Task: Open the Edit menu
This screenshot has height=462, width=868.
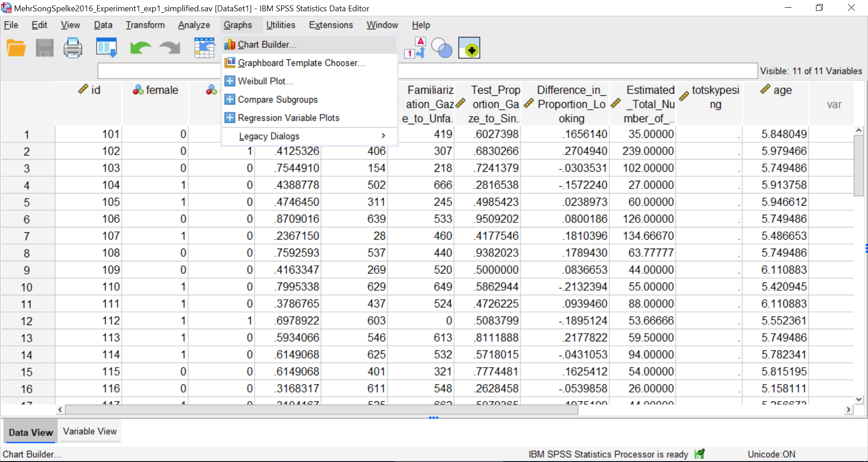Action: 39,25
